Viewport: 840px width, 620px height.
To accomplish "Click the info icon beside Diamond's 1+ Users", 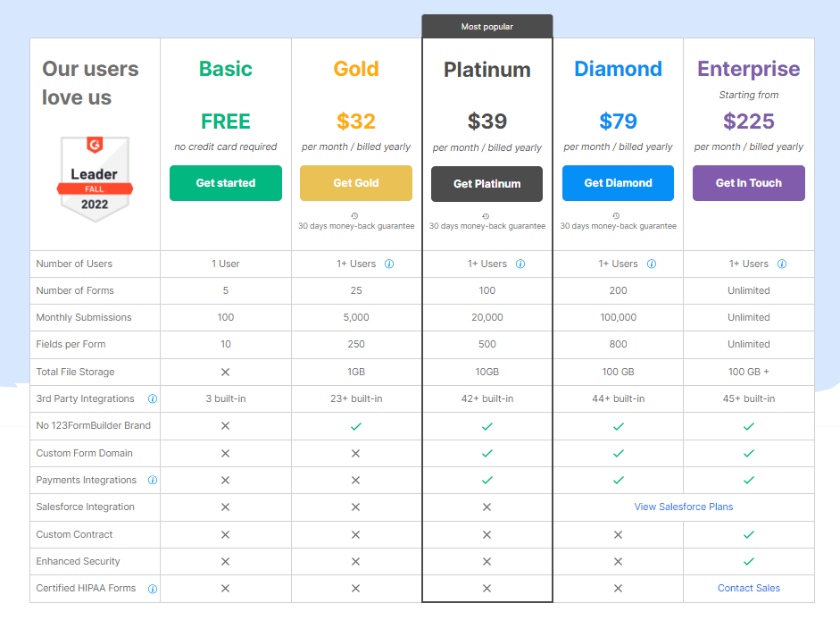I will [x=652, y=264].
